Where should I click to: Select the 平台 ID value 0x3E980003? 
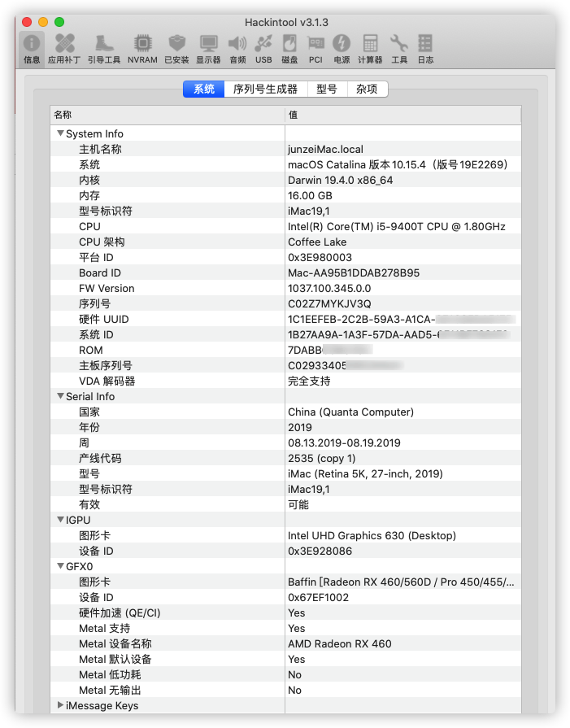320,257
